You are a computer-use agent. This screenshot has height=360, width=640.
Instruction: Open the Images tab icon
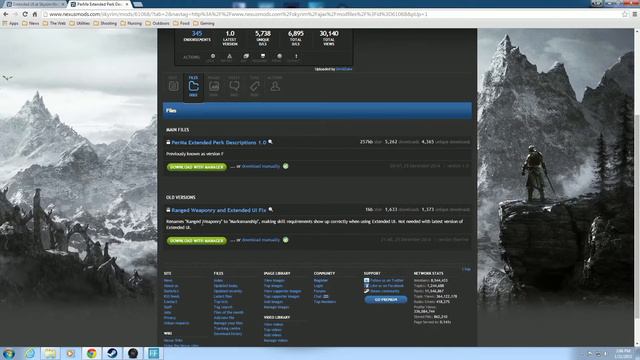(214, 86)
